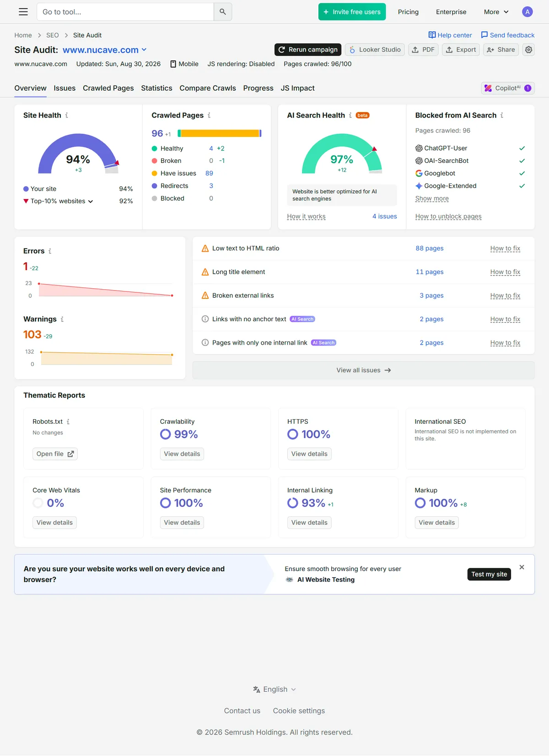Open the JS Impact tab

coord(298,88)
